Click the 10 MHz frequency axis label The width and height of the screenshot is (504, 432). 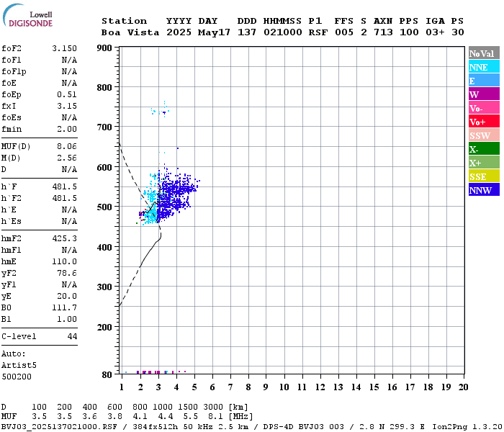coord(284,387)
